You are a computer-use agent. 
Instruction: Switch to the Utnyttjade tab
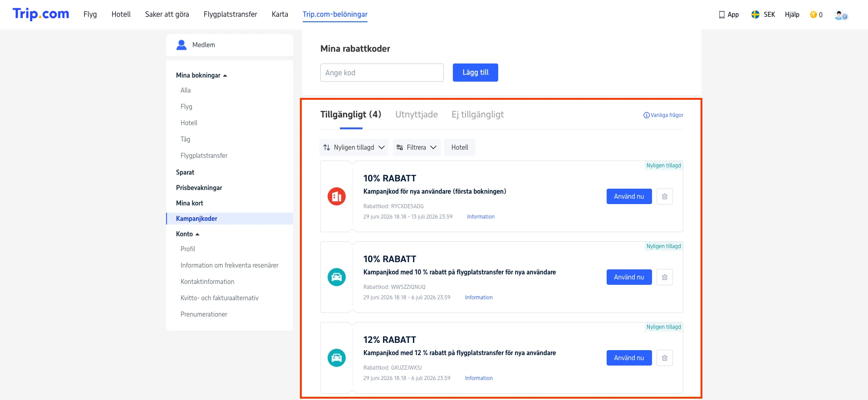click(x=417, y=115)
